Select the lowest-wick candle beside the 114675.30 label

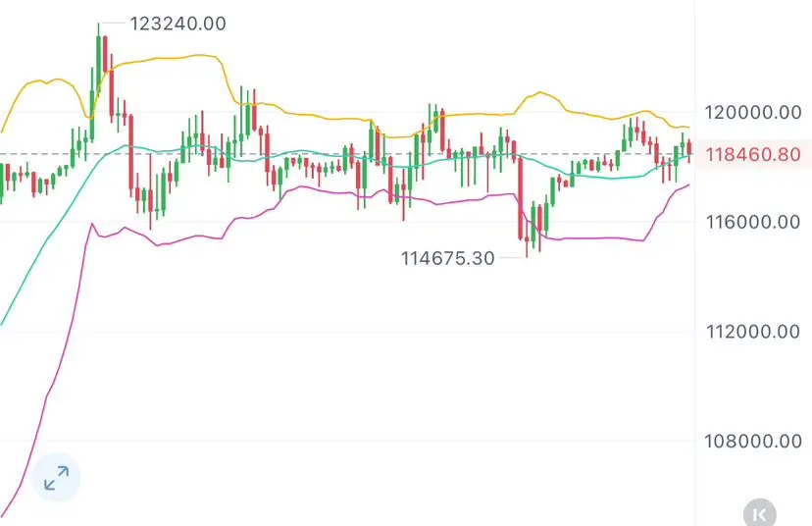pyautogui.click(x=527, y=238)
